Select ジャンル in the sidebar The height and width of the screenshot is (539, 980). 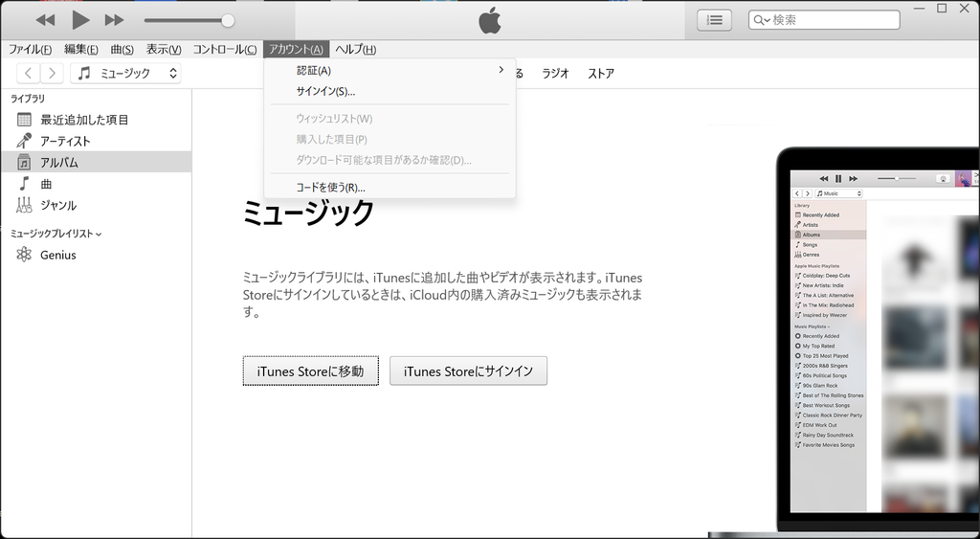97,205
